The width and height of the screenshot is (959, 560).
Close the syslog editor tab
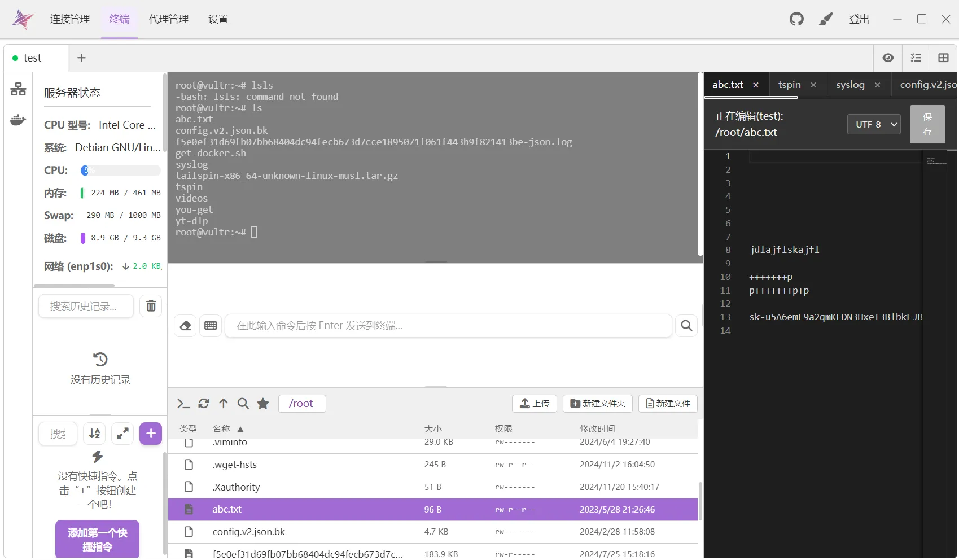tap(877, 85)
